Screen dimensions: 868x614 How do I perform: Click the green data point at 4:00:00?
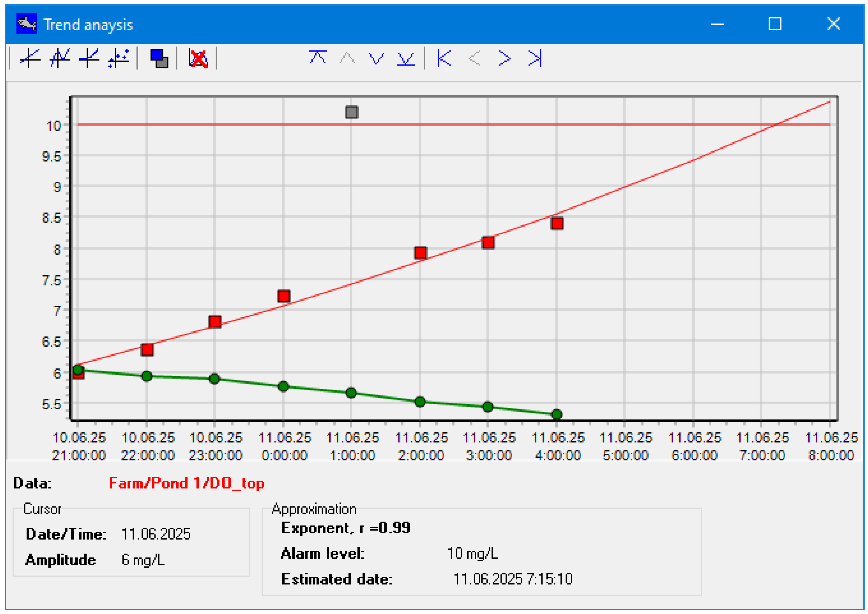click(557, 414)
